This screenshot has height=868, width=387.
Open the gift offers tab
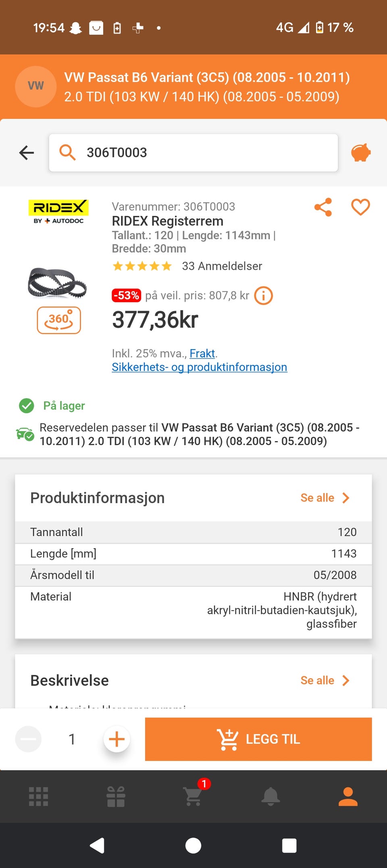pyautogui.click(x=116, y=796)
